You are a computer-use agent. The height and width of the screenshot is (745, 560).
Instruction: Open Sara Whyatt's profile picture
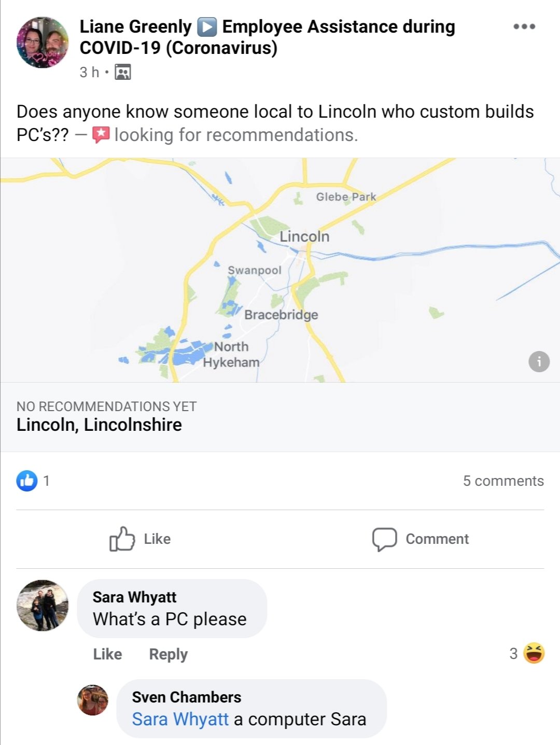click(x=43, y=606)
